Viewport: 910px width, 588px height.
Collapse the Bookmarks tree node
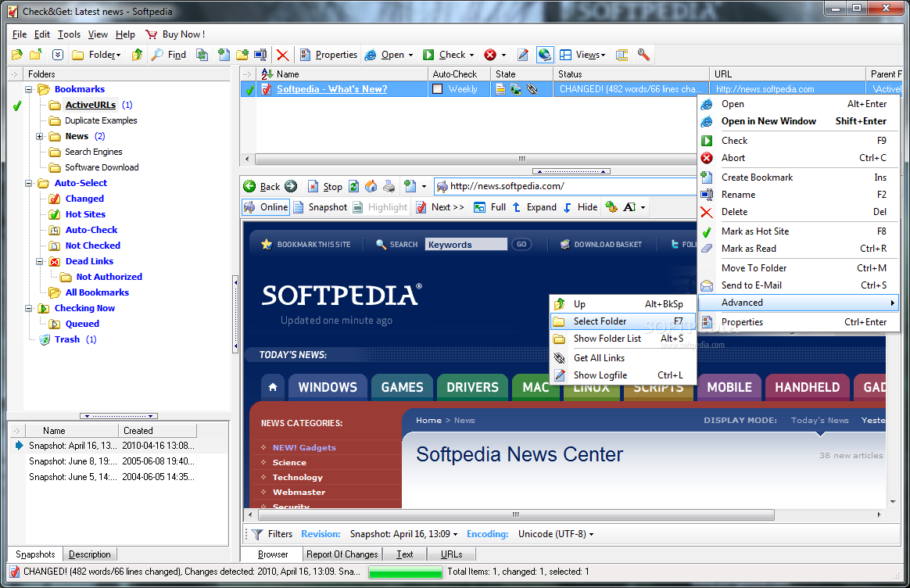28,89
